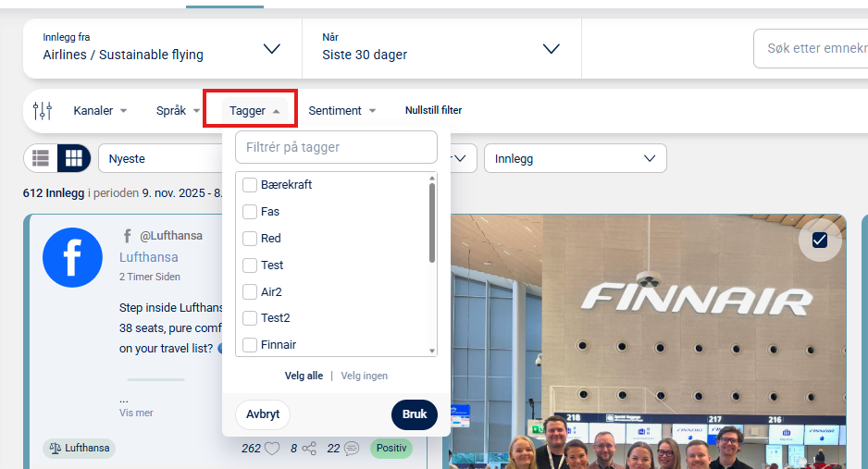This screenshot has width=868, height=469.
Task: Open the Innlegg type dropdown
Action: tap(576, 159)
